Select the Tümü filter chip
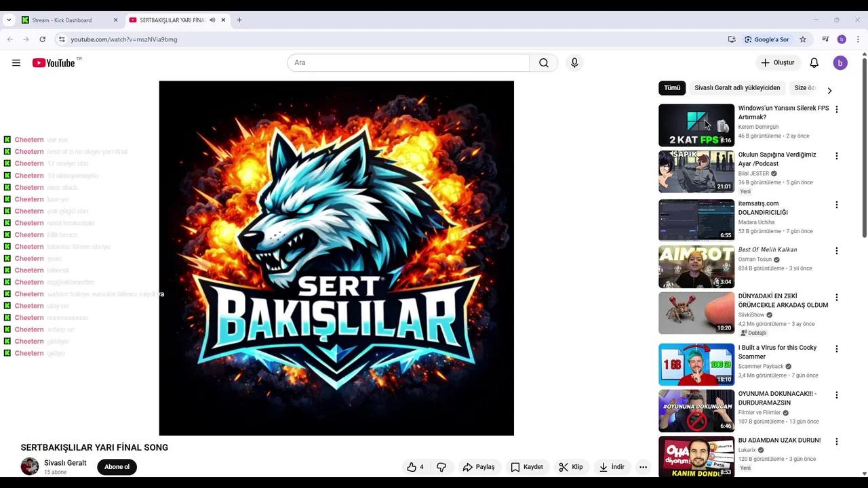The width and height of the screenshot is (868, 488). pos(671,87)
